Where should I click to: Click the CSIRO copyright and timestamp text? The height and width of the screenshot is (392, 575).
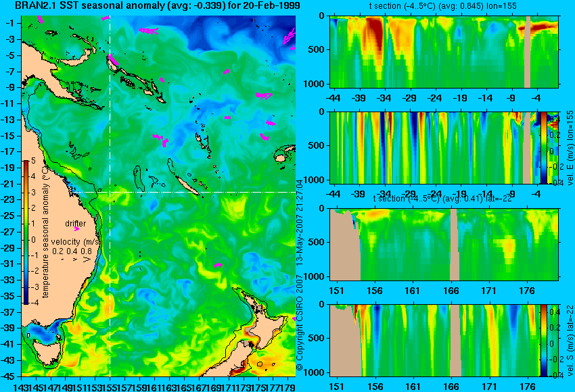pyautogui.click(x=300, y=275)
